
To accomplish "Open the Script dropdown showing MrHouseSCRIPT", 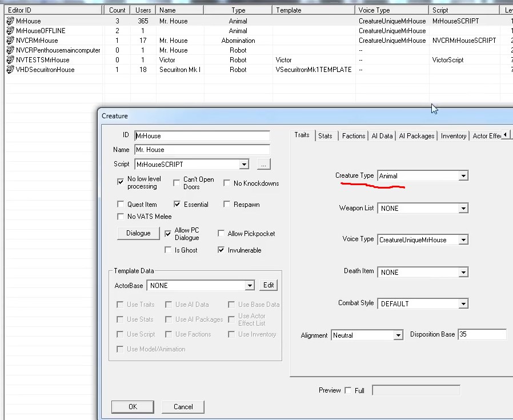I will [244, 165].
